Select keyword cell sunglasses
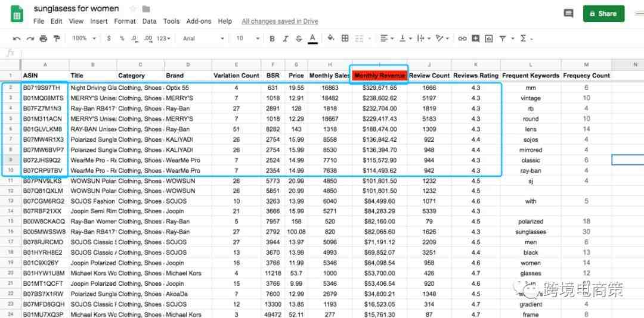Viewport: 644px width, 318px height. pos(531,232)
